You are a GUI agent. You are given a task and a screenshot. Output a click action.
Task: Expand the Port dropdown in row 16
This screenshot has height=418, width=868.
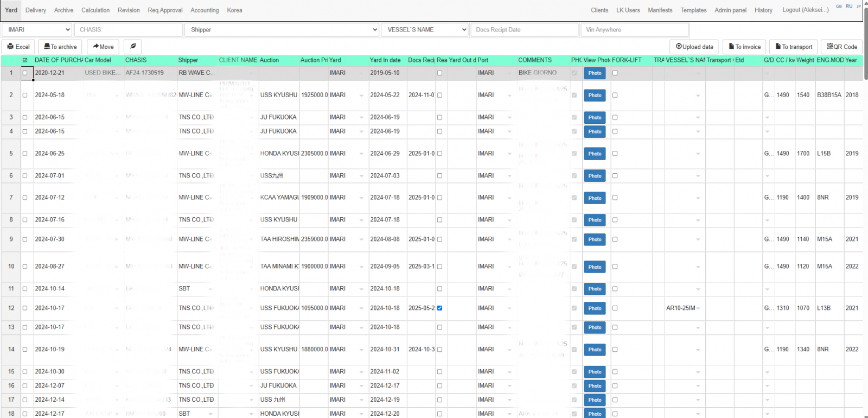tap(509, 386)
